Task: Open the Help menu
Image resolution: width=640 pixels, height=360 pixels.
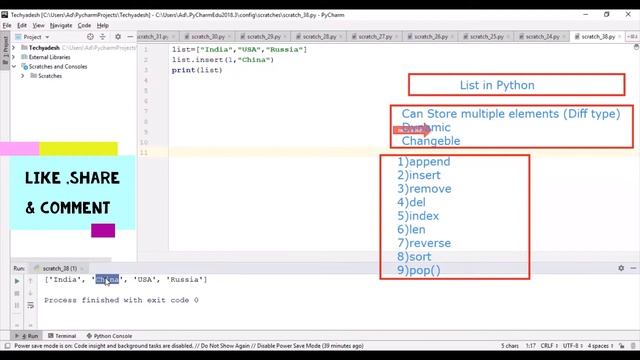Action: click(102, 25)
